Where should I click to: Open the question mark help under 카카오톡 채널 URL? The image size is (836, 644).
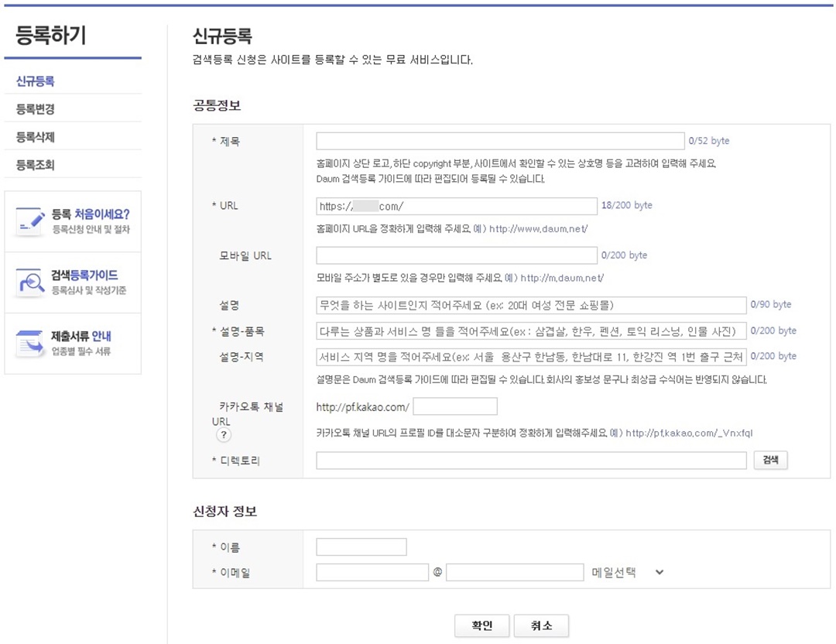click(224, 435)
